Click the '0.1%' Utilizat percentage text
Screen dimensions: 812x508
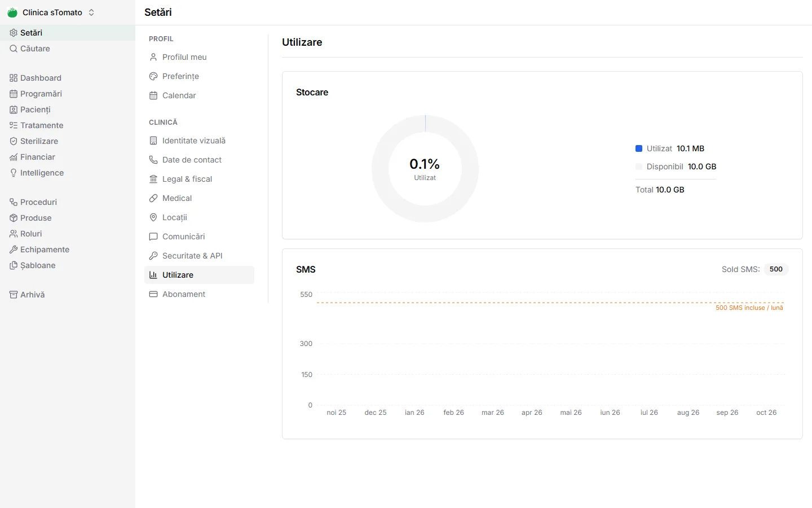425,164
